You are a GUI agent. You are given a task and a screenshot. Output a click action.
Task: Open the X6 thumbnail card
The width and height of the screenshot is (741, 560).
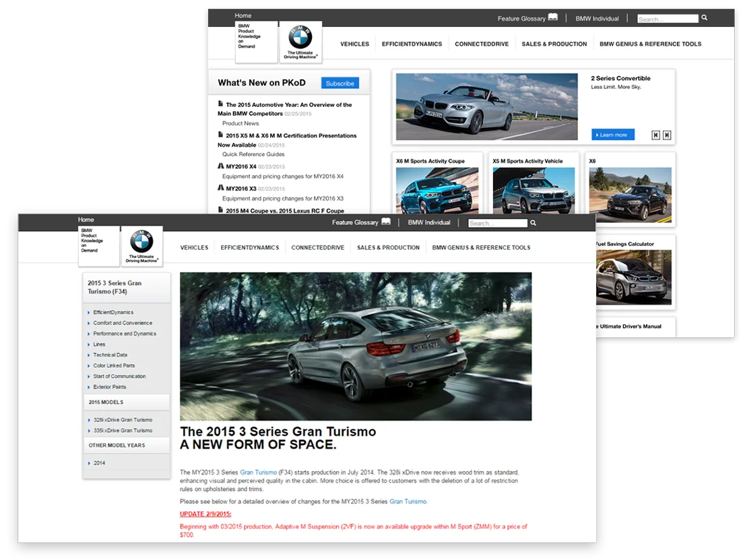631,189
